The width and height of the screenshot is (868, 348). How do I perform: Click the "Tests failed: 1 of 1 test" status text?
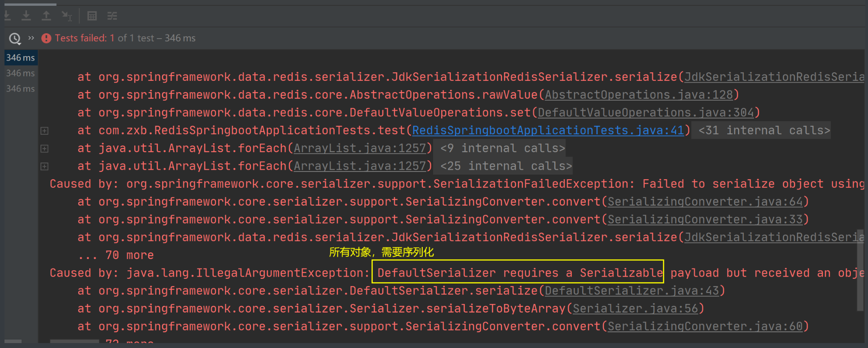[105, 38]
